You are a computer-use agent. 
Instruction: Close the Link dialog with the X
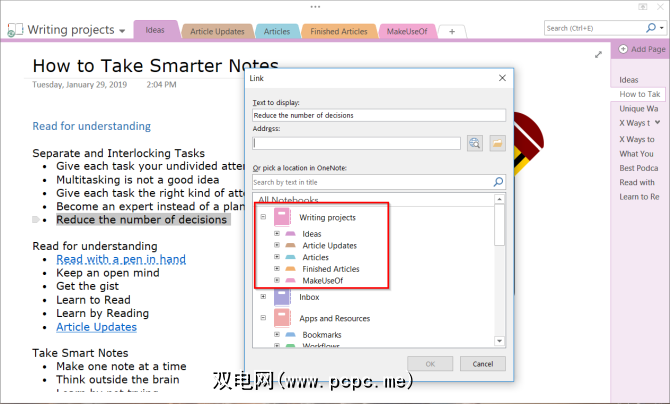point(502,78)
